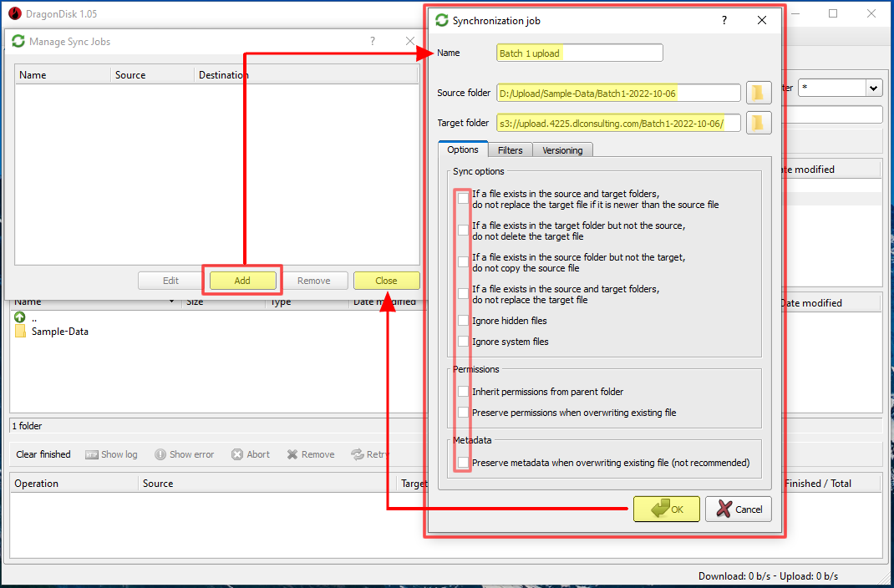
Task: Open the asterisk filter dropdown
Action: tap(873, 87)
